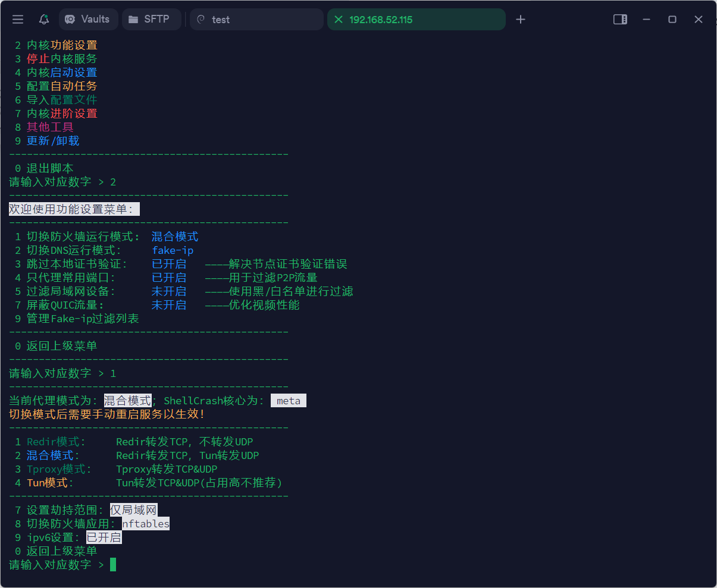Open a new tab with the plus icon
This screenshot has height=588, width=717.
(x=520, y=19)
